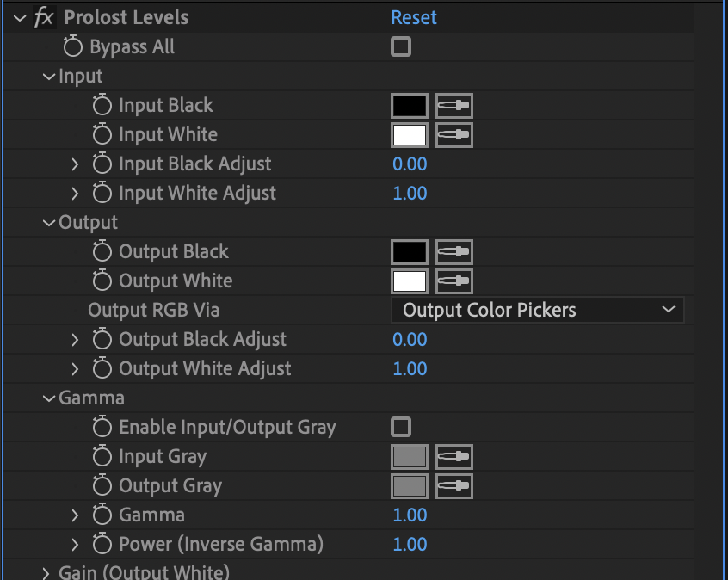Reset the Prolost Levels effect
This screenshot has width=728, height=580.
414,18
